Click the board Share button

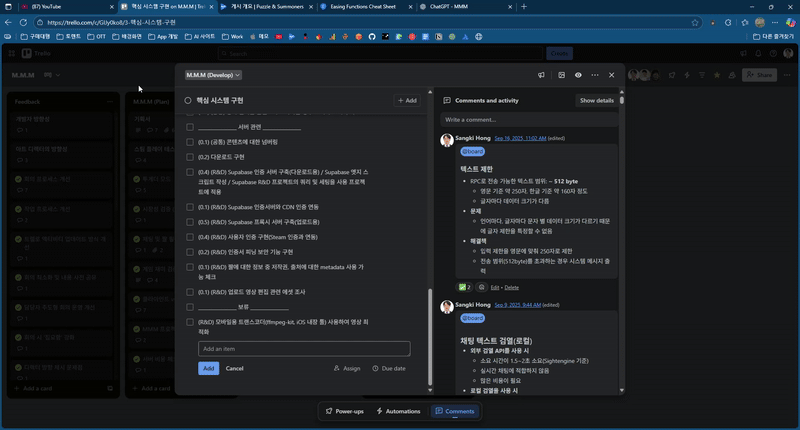[759, 75]
